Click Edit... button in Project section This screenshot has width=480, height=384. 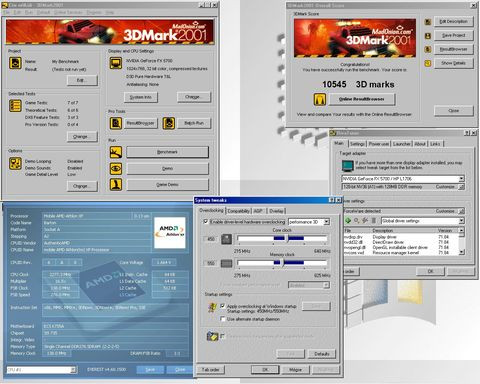point(82,80)
